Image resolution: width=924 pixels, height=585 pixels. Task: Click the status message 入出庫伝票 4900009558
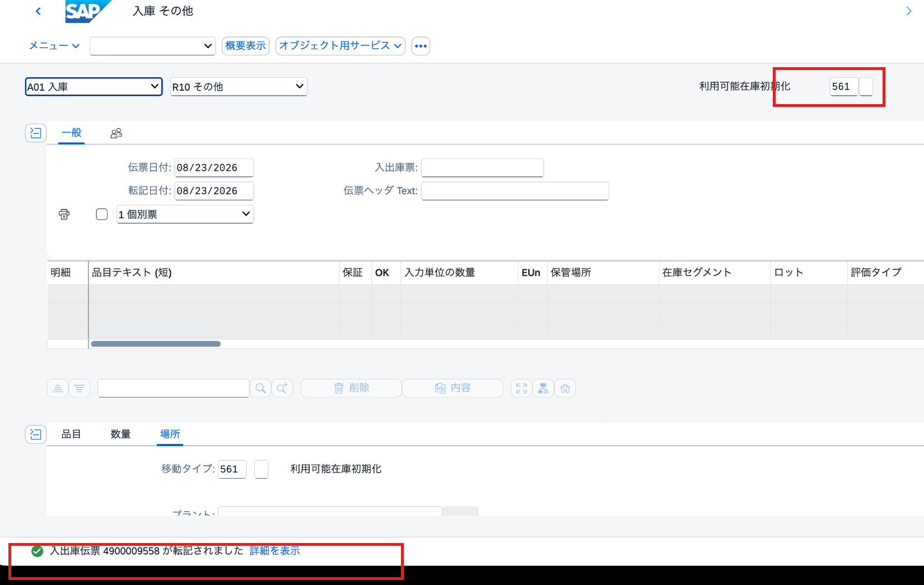(147, 551)
